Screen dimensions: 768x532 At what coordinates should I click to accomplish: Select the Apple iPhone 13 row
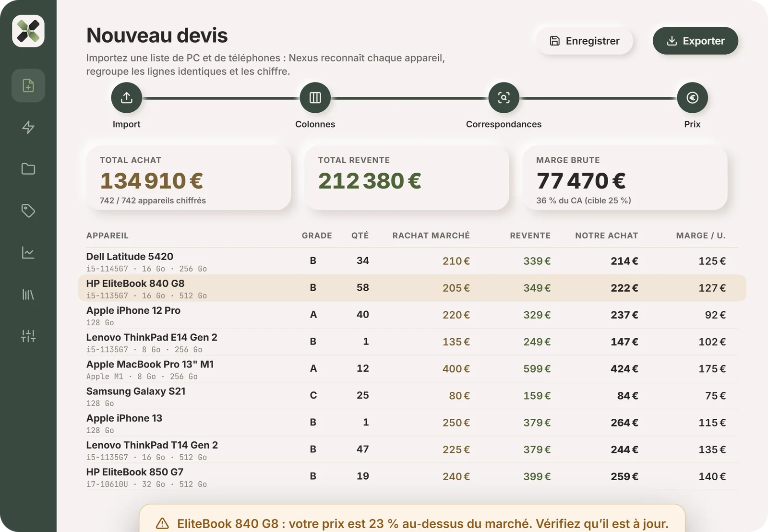coord(412,423)
